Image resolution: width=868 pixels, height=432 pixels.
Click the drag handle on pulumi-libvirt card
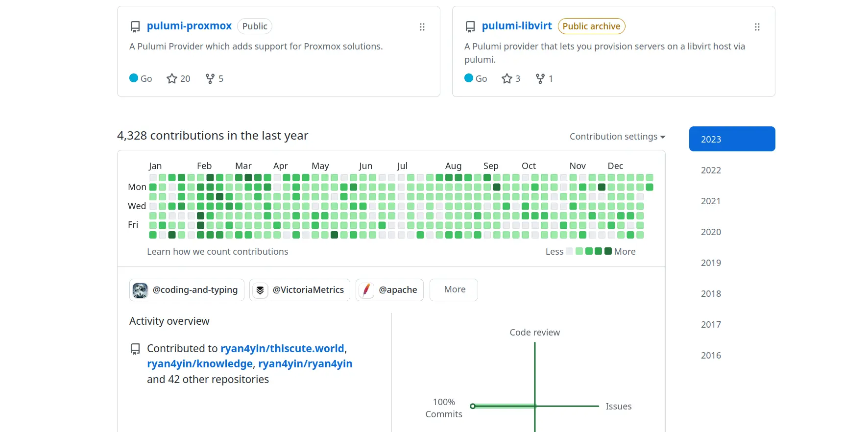(757, 27)
